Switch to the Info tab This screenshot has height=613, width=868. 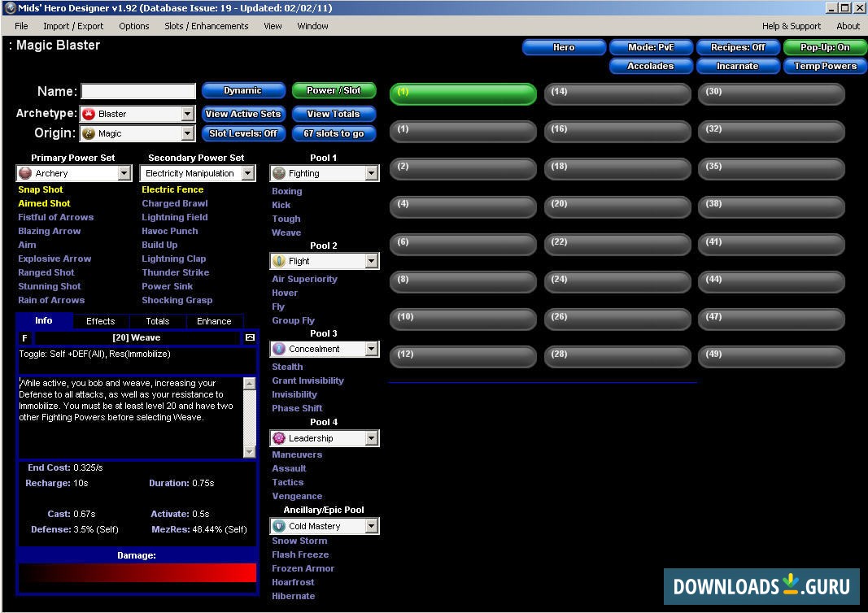(x=44, y=321)
